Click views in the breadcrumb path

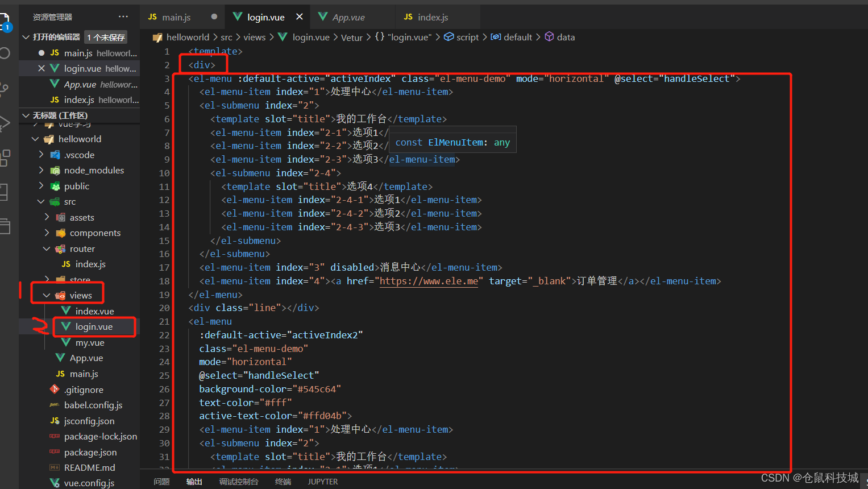tap(255, 37)
